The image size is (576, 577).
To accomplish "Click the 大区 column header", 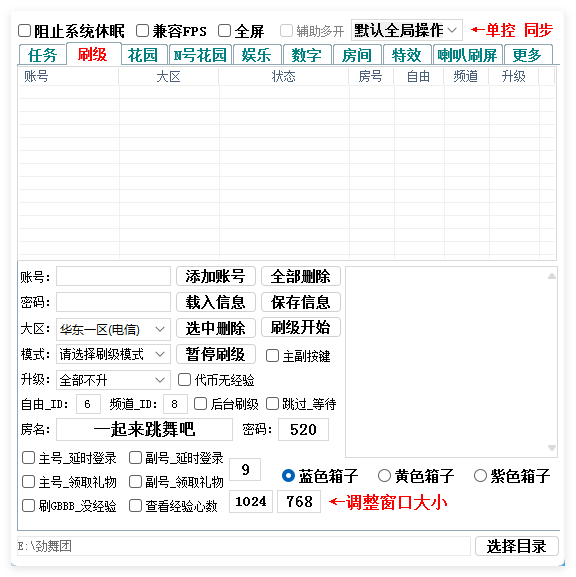I will pos(169,77).
